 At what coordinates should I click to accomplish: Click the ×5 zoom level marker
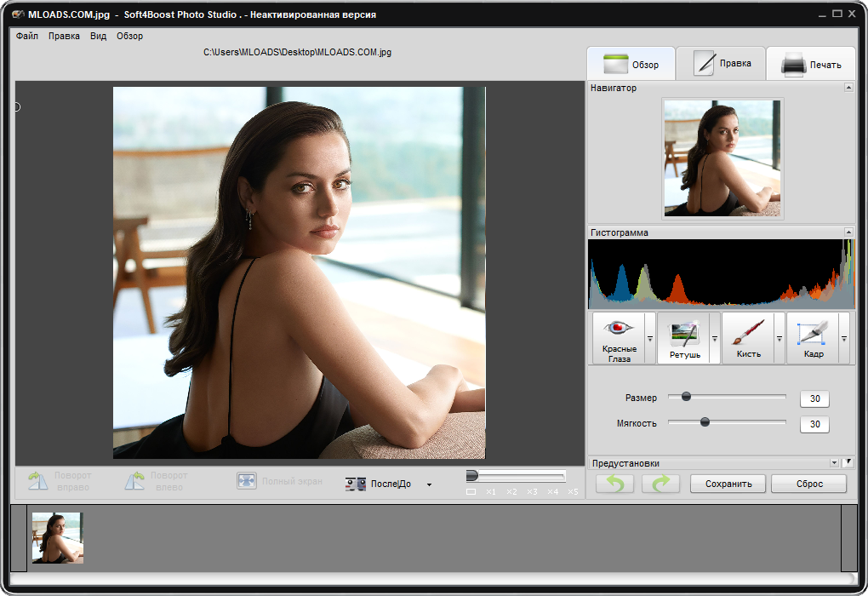tap(573, 492)
